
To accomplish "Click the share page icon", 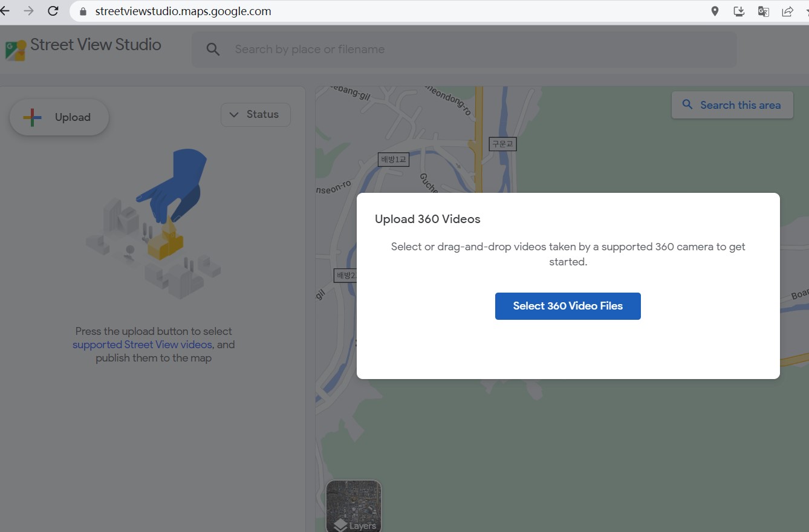I will [x=787, y=11].
